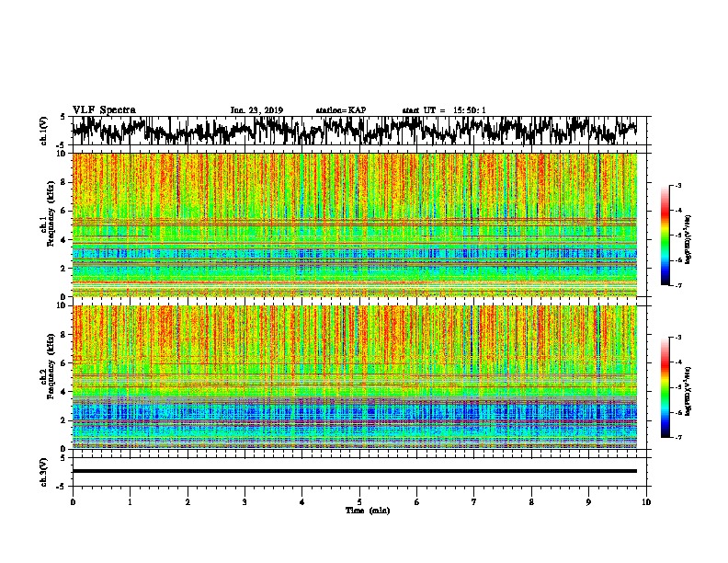Click the "station=KAP" header label
The image size is (728, 563).
[341, 110]
